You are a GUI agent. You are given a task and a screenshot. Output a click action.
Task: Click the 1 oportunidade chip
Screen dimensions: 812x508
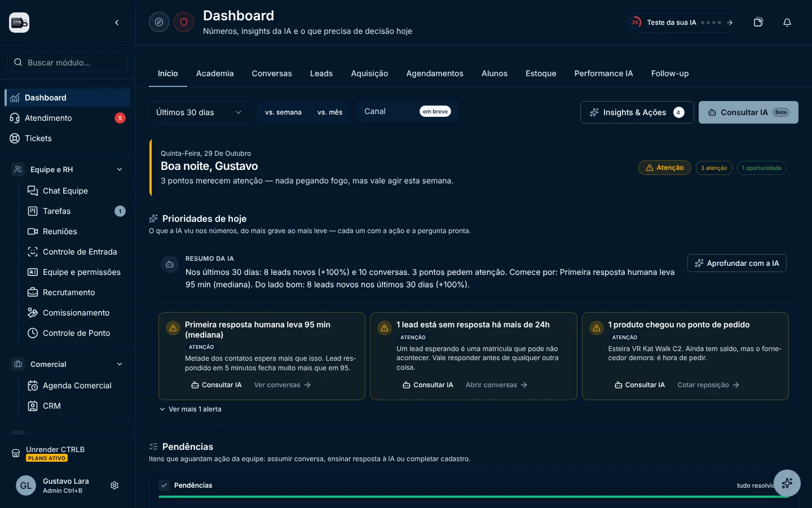coord(761,168)
